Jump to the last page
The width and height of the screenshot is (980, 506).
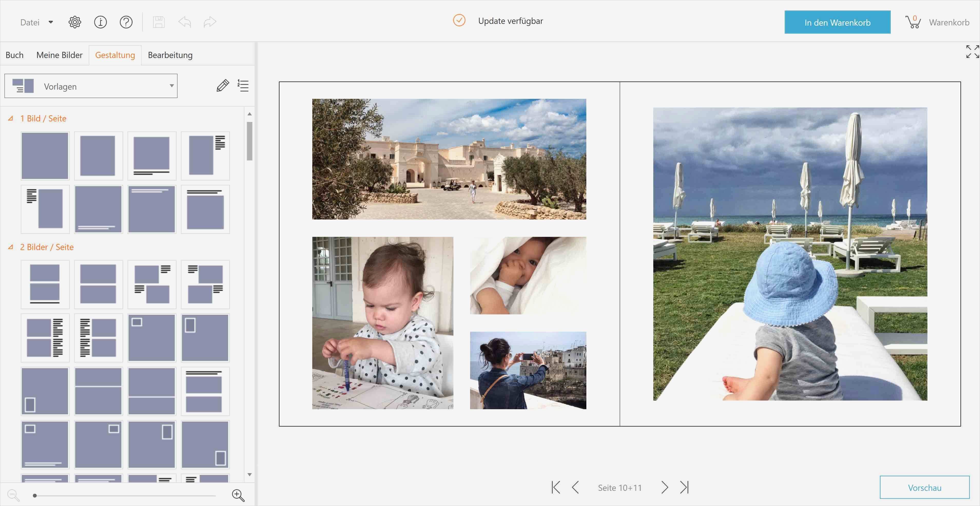click(684, 487)
